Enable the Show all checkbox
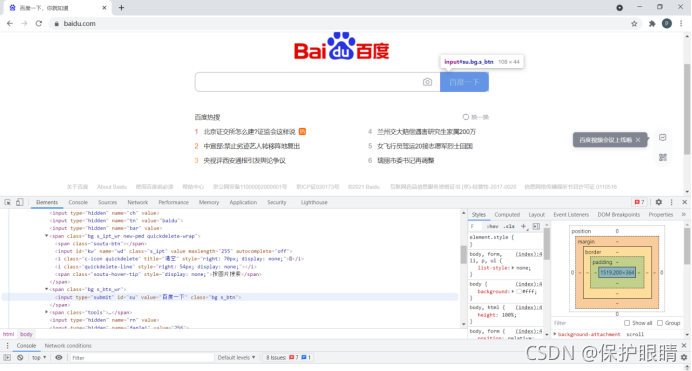 click(627, 323)
